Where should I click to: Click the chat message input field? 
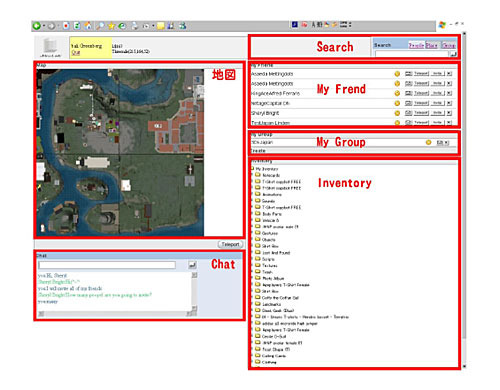point(107,265)
